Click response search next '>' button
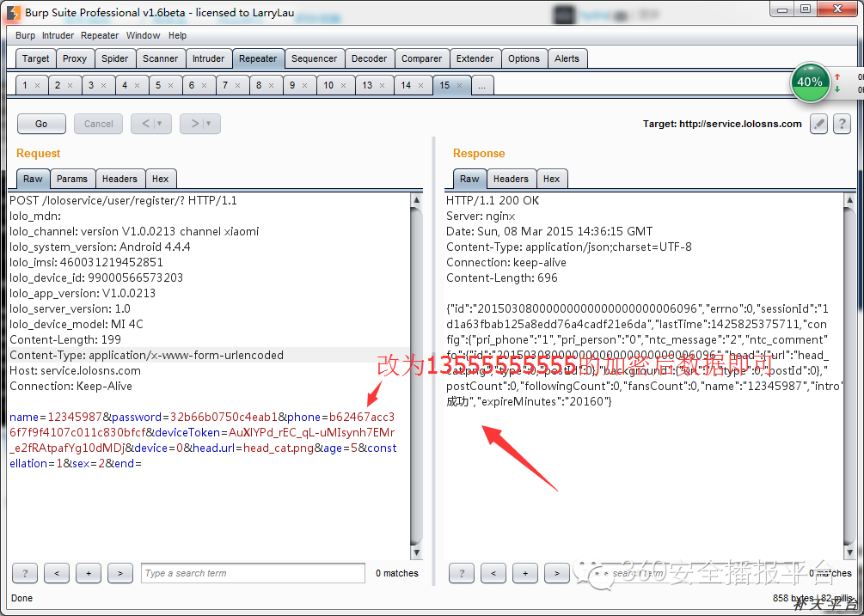Screen dimensions: 864x616 (557, 573)
